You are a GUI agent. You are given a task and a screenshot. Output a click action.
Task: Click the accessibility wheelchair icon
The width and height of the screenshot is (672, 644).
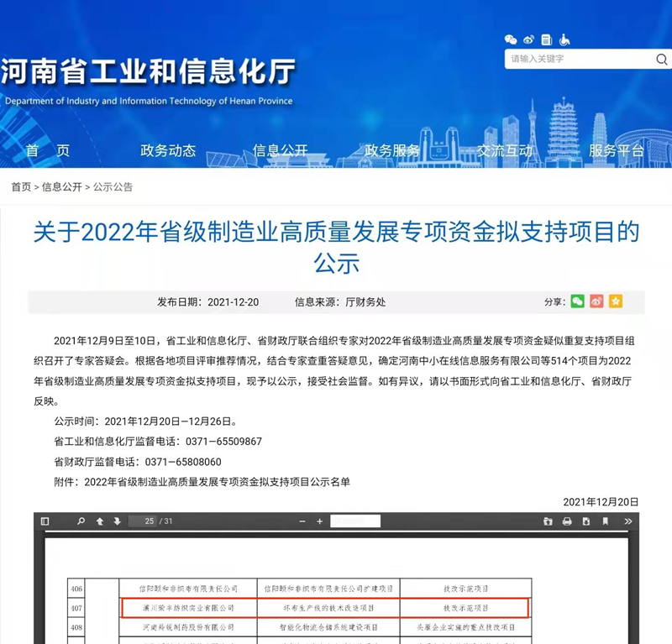point(565,39)
